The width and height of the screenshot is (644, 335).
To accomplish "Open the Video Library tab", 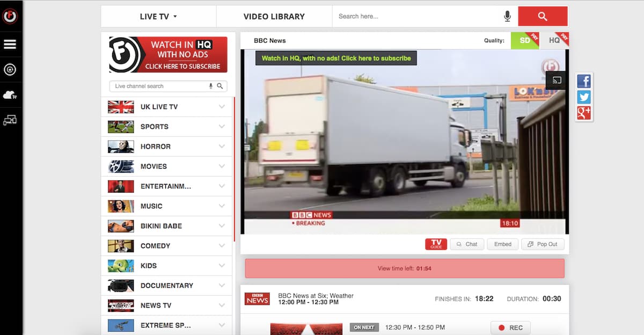I will coord(274,17).
